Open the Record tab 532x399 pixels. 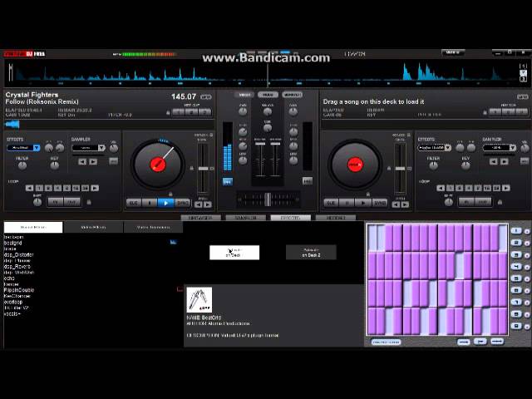(336, 218)
